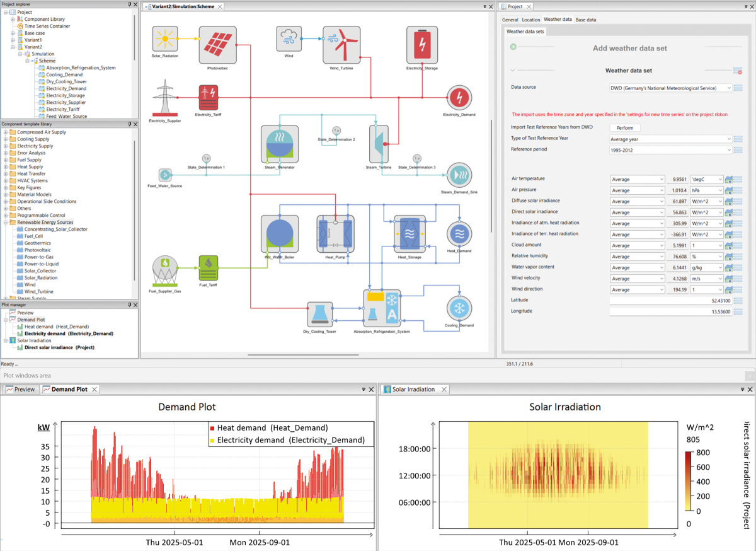The height and width of the screenshot is (551, 756).
Task: Expand the Variant1 tree node
Action: (x=13, y=40)
